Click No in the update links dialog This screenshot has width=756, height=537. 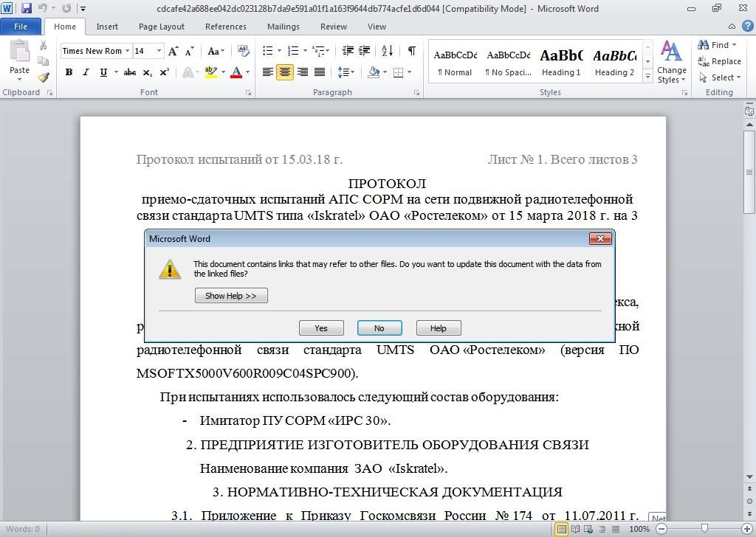pyautogui.click(x=379, y=328)
